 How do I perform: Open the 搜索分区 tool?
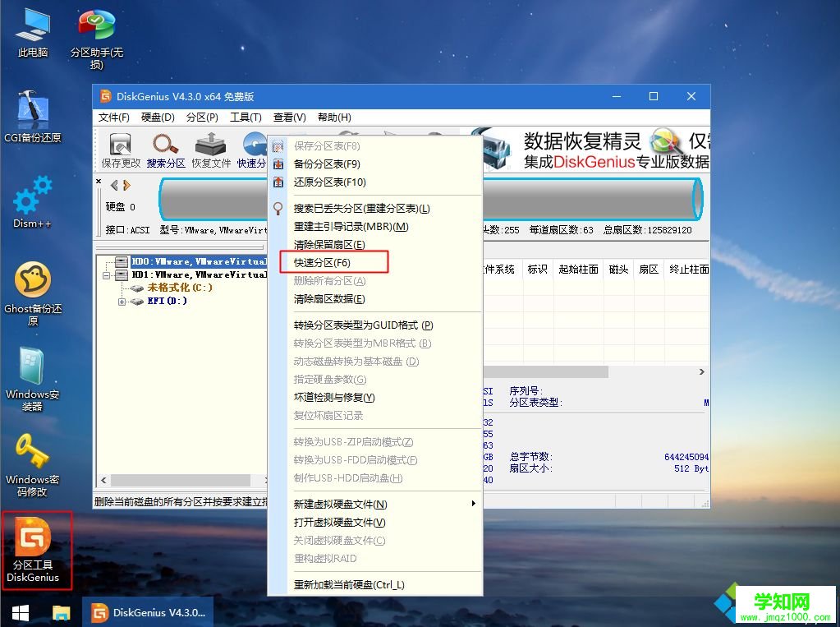coord(166,152)
